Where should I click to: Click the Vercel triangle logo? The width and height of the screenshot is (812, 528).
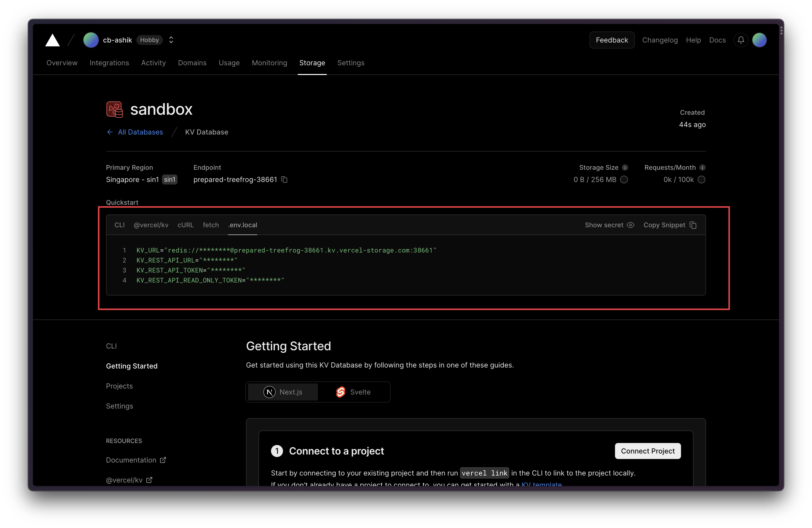coord(52,40)
